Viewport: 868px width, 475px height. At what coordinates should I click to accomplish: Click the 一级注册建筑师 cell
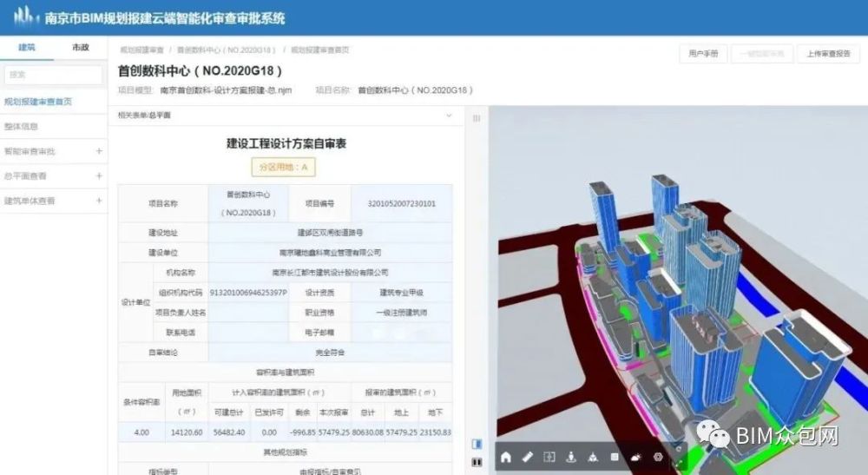click(x=401, y=313)
